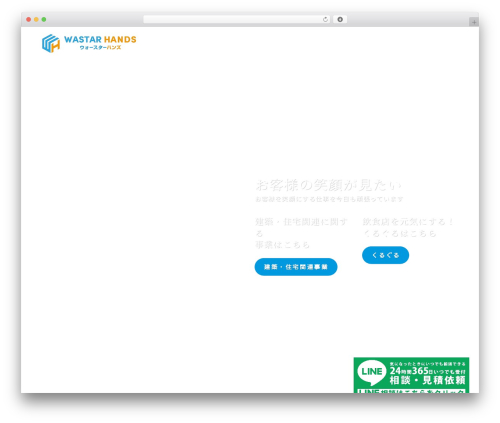The height and width of the screenshot is (423, 500).
Task: Click the blue 建築・住宅関連事業 button
Action: tap(296, 267)
